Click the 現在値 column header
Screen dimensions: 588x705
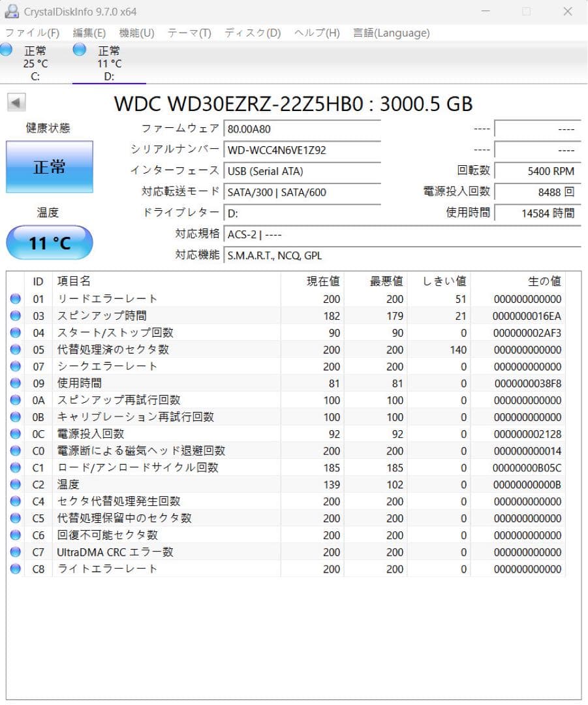[313, 281]
